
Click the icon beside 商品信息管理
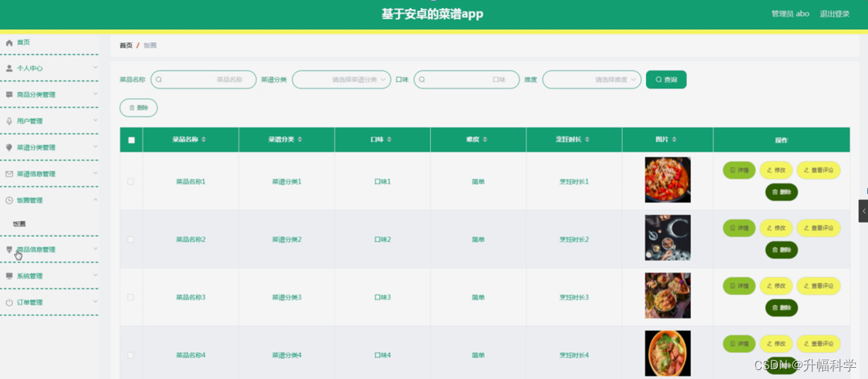point(10,249)
